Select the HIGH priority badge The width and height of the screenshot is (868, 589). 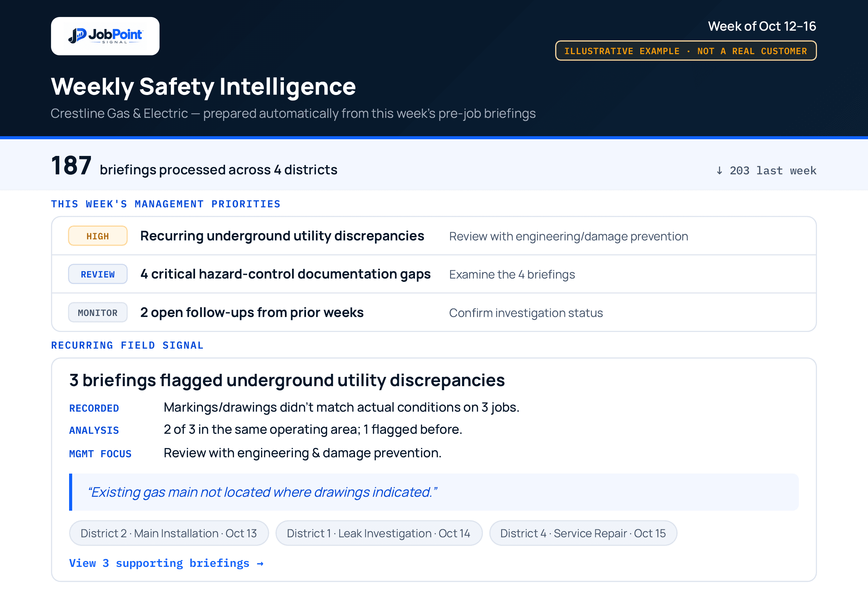coord(97,236)
